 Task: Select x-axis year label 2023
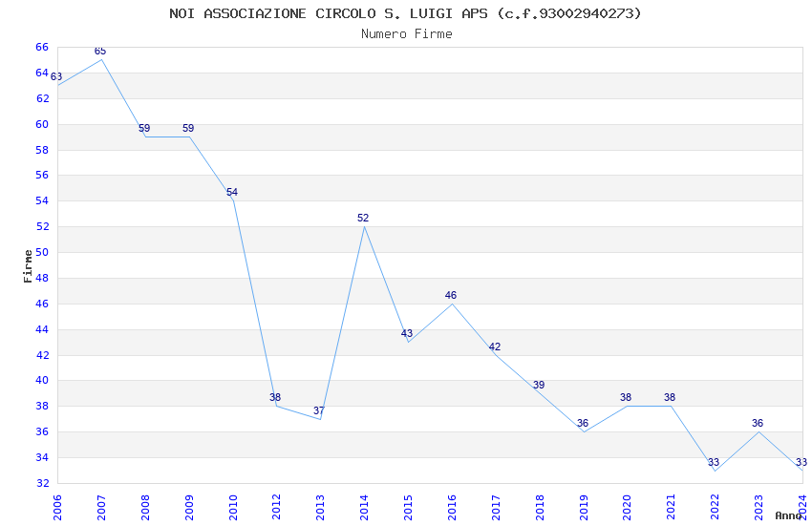point(759,508)
